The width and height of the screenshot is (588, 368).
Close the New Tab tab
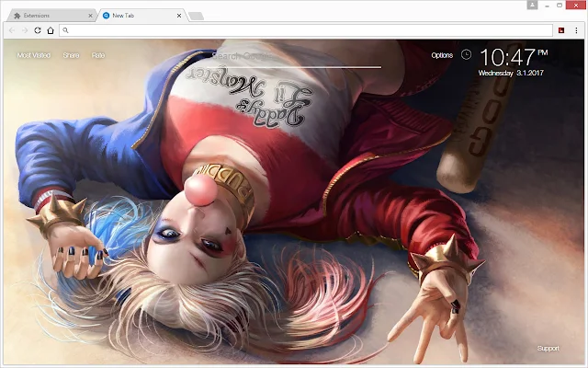point(179,16)
